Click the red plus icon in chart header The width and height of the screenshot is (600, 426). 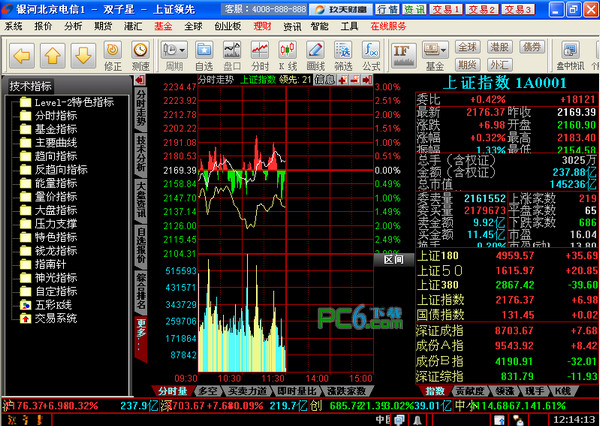(x=343, y=80)
